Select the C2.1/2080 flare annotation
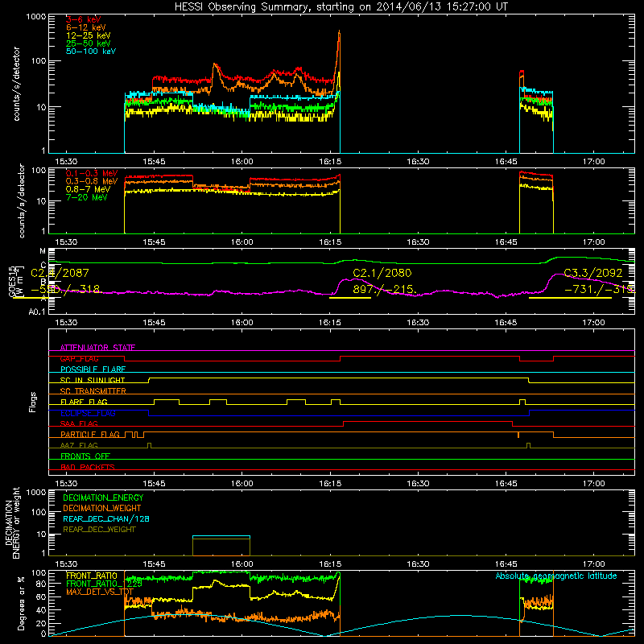Screen dimensions: 644x644 [382, 273]
